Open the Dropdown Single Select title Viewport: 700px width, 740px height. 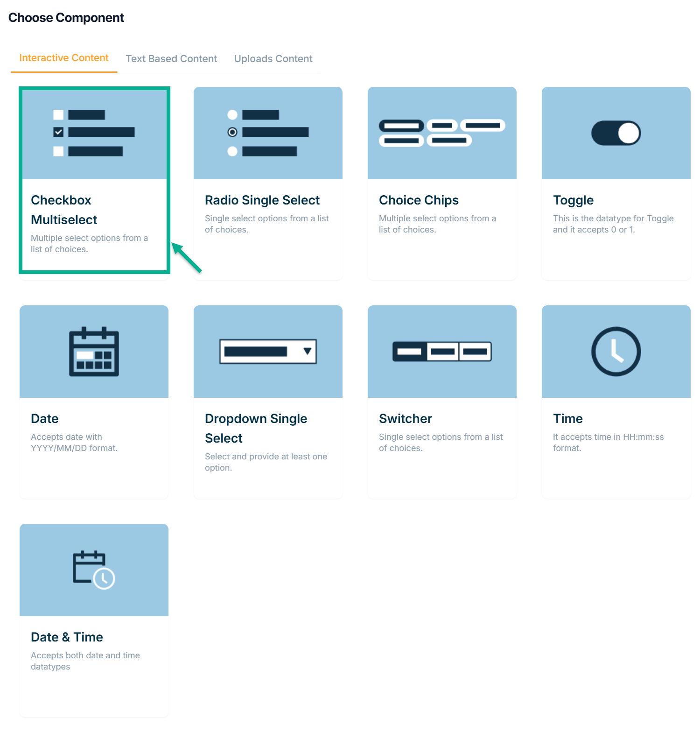point(256,428)
